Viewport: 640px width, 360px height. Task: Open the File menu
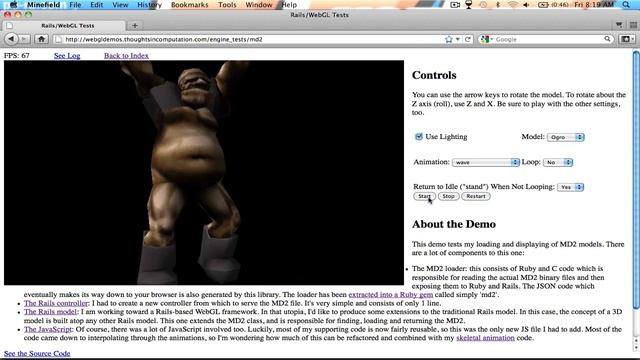pos(75,4)
